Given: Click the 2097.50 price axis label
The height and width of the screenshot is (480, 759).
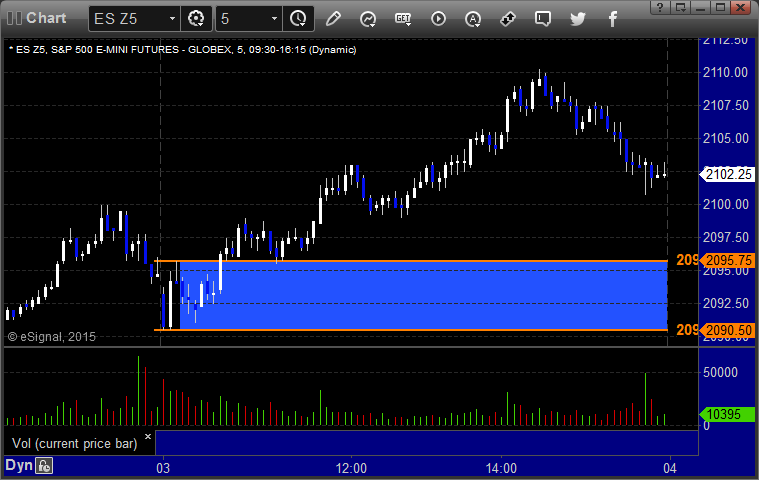Looking at the screenshot, I should coord(726,237).
